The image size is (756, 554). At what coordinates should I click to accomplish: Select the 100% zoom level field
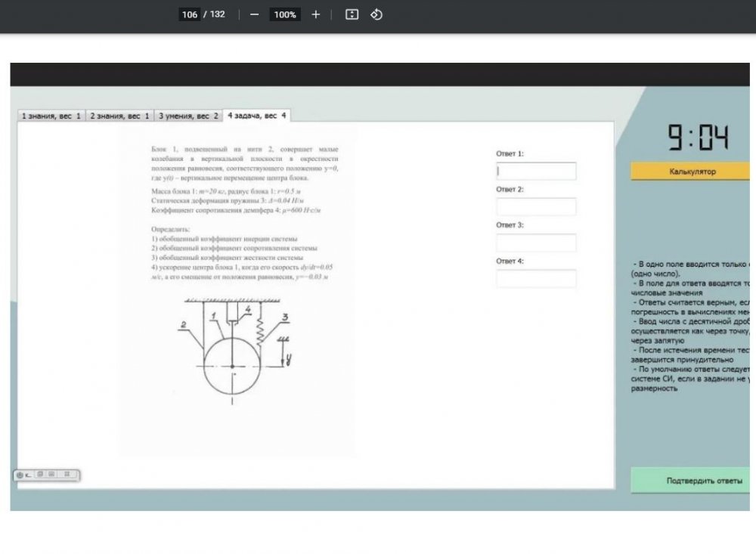pos(284,14)
